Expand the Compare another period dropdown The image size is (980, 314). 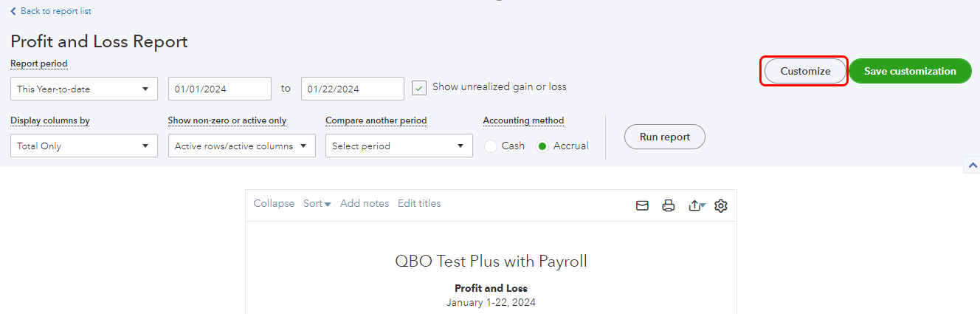399,146
